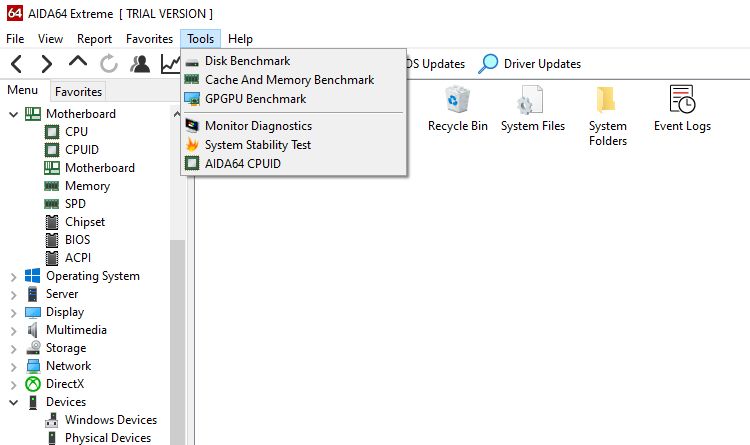Click the user profile toolbar icon
The width and height of the screenshot is (750, 445).
pyautogui.click(x=140, y=64)
